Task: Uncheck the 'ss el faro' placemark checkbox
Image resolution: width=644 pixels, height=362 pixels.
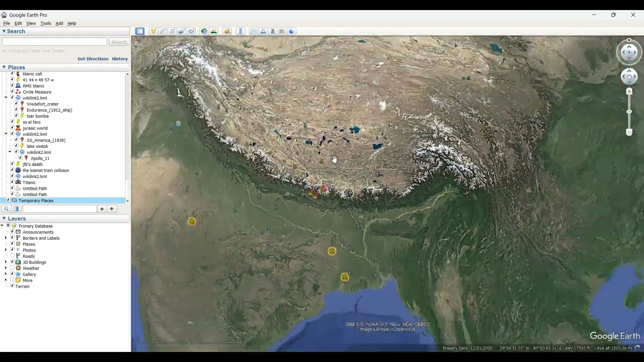Action: [12, 122]
